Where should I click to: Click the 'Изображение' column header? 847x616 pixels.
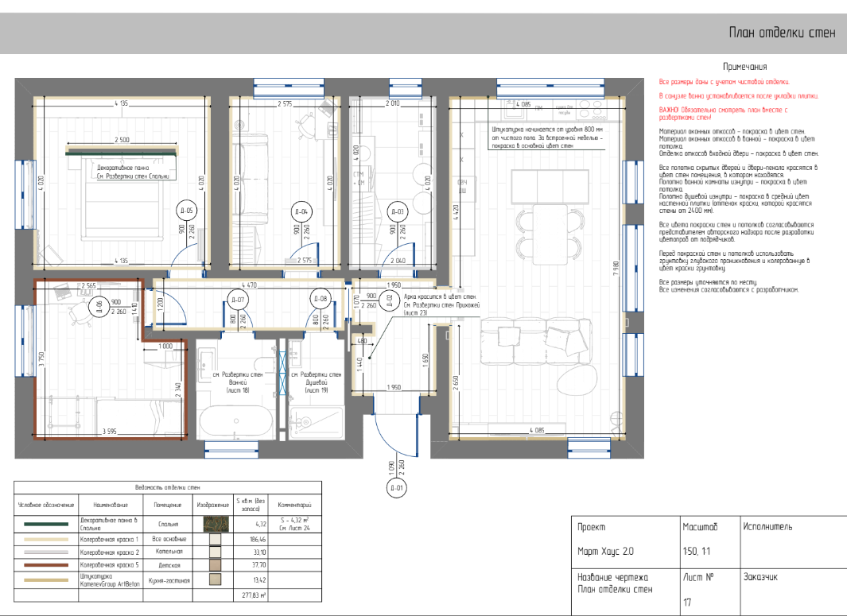coord(213,505)
